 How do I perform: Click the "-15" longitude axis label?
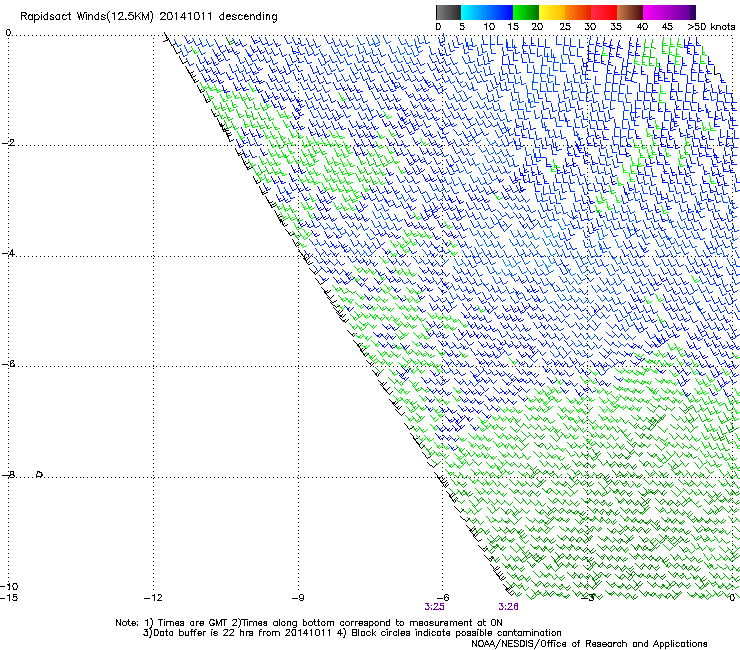[9, 598]
